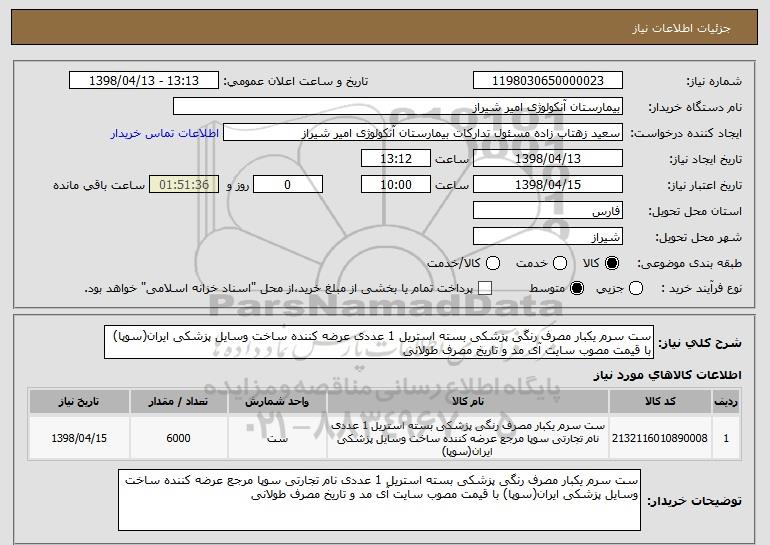Click the buyer name field بیمارستان آنکولوژی امیر شیراز
This screenshot has width=770, height=545.
point(398,107)
